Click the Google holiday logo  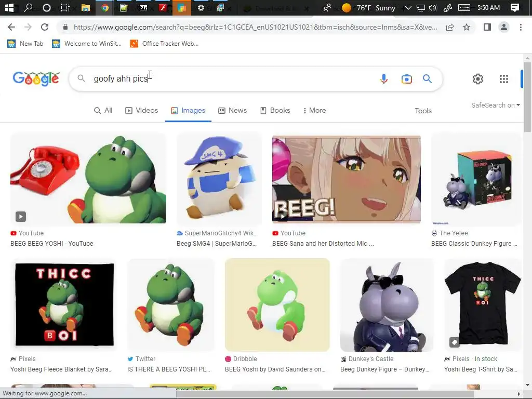(36, 78)
